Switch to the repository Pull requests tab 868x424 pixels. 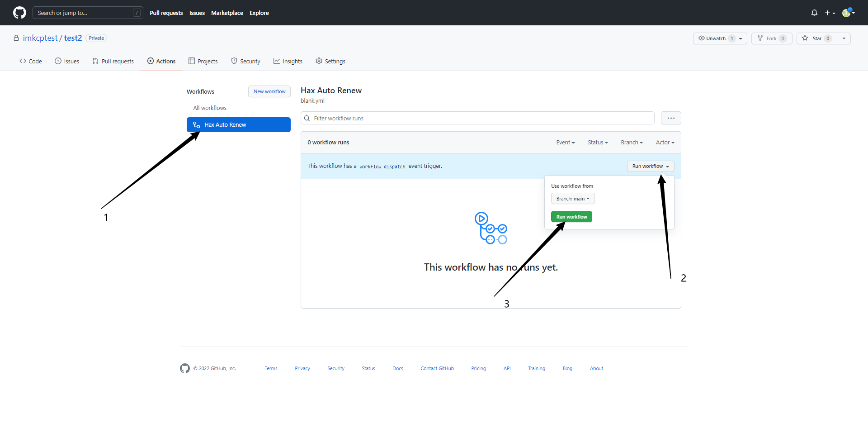113,61
